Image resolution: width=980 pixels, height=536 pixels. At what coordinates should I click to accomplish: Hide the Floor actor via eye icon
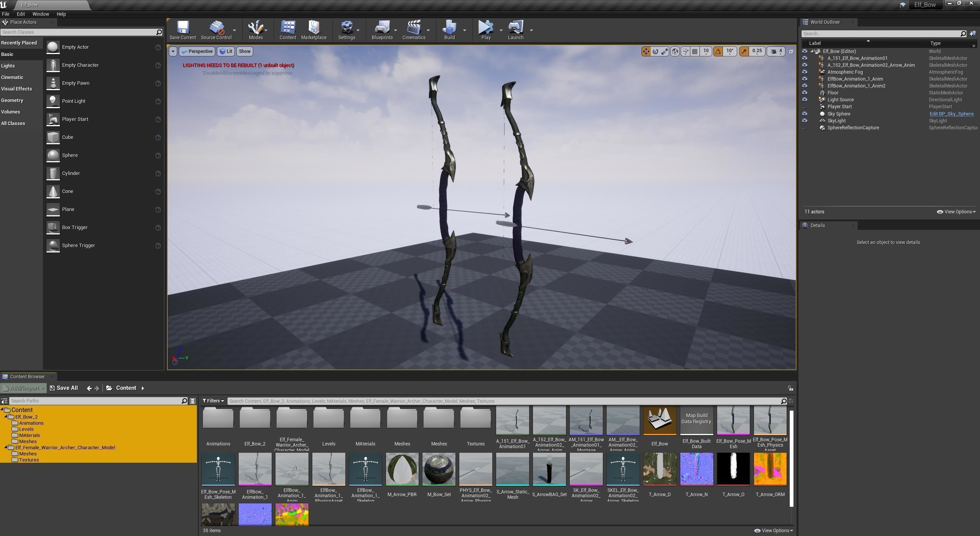coord(805,93)
